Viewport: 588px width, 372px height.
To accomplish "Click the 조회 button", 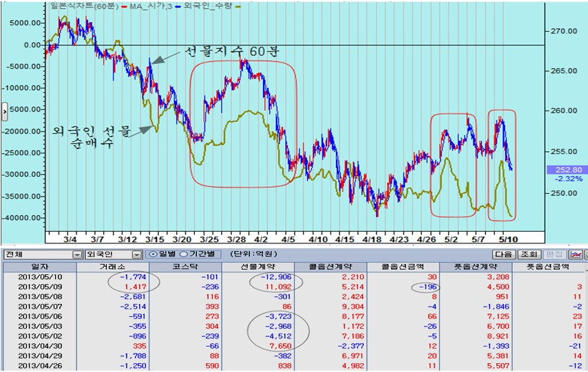I will [x=529, y=254].
